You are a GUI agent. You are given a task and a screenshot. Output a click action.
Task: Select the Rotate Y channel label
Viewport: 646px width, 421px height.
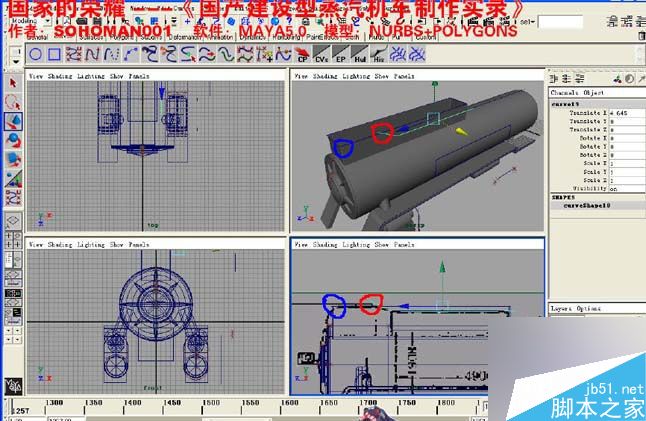(x=593, y=147)
